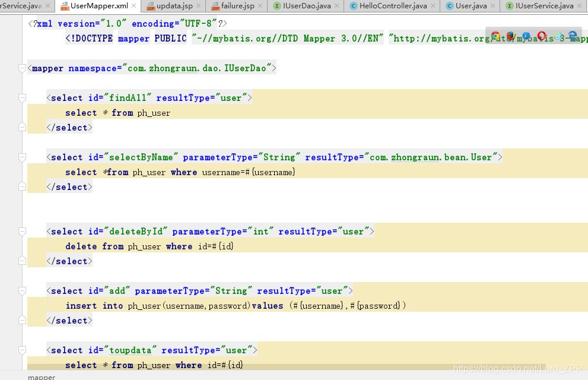Click "select * from ph_user where id=#{id}" line
Viewport: 588px width, 380px height.
click(154, 365)
